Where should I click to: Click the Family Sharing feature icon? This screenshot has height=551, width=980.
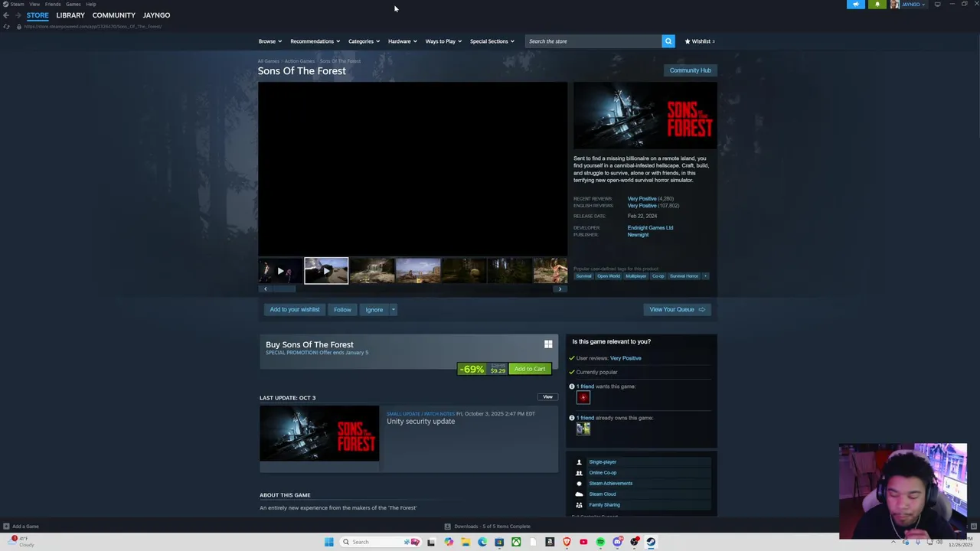point(579,505)
